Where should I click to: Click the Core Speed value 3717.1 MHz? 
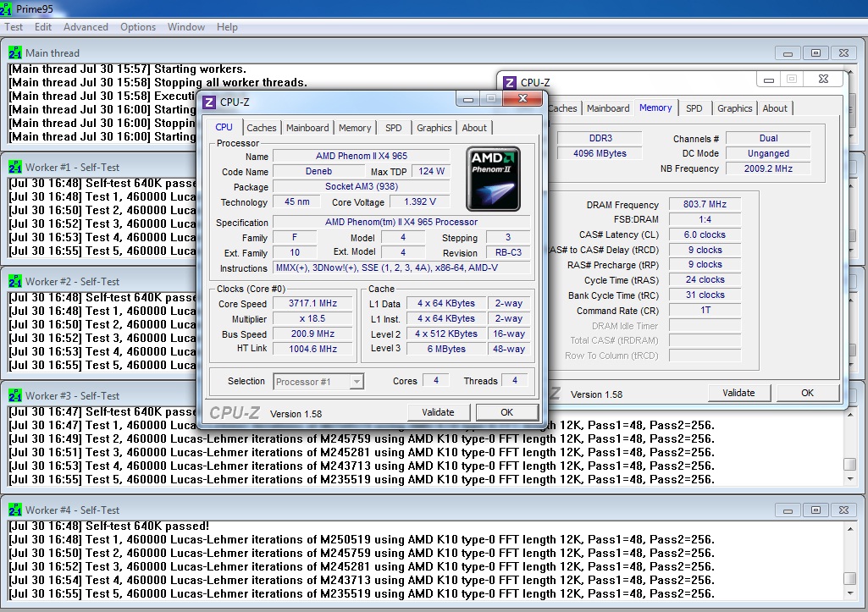pyautogui.click(x=312, y=303)
